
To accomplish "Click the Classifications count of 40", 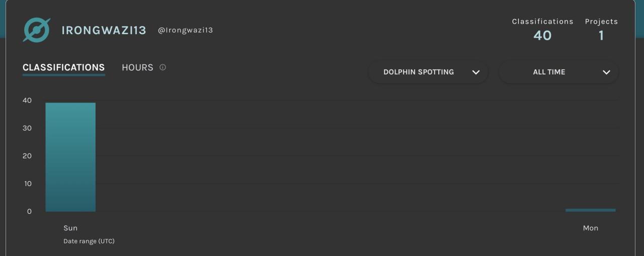I will 542,36.
